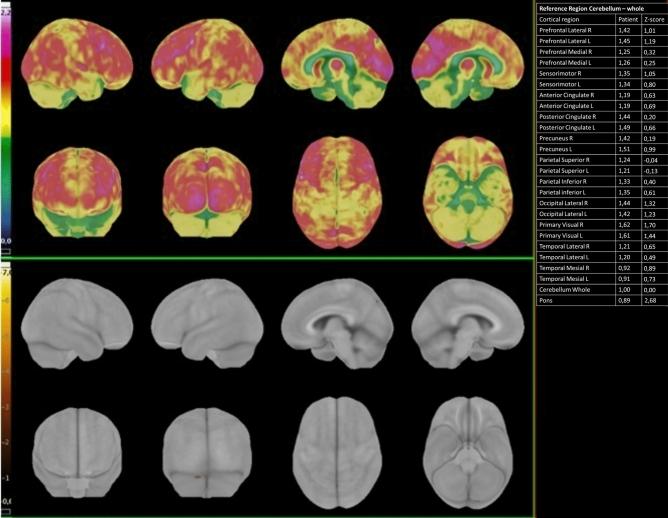Select the 'Prefrontal Lateral R' row label
Screen dimensions: 668x518
[565, 30]
